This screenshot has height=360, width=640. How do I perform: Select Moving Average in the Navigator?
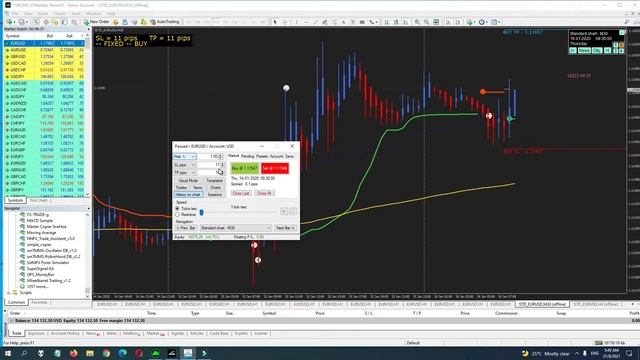point(41,232)
